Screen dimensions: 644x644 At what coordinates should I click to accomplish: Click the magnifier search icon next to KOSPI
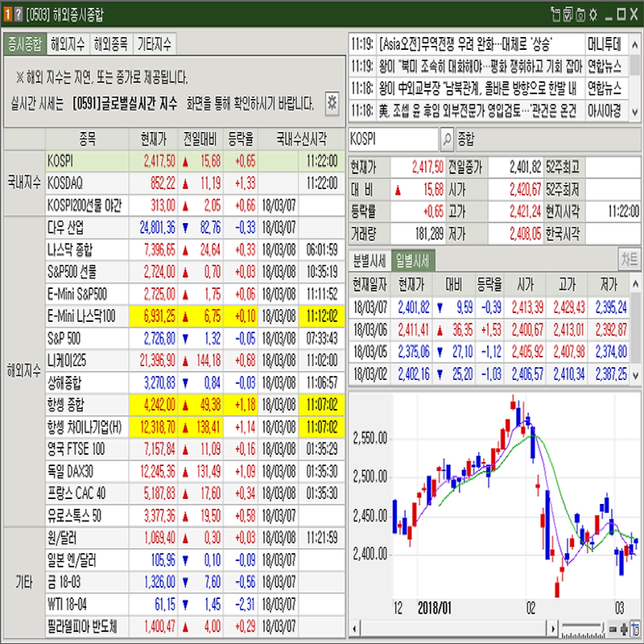pos(447,139)
